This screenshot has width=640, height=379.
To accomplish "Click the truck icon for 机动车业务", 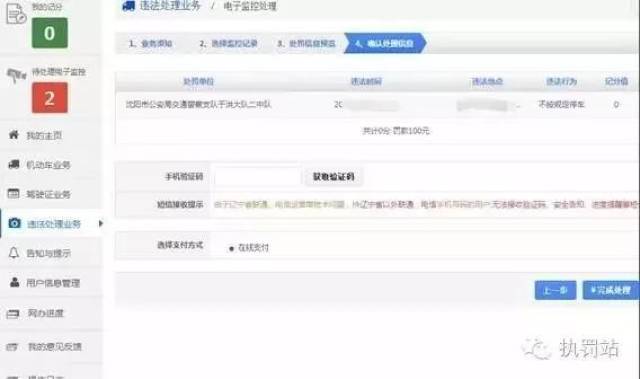I will (14, 164).
